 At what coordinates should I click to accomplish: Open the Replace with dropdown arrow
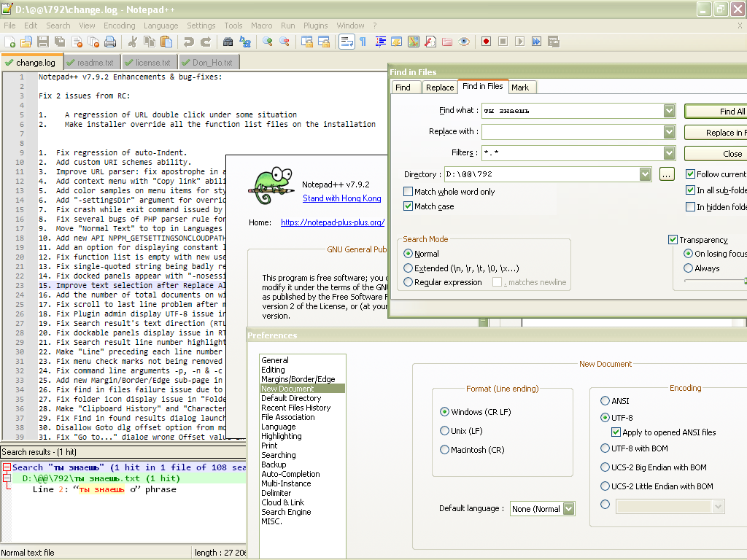[x=670, y=132]
